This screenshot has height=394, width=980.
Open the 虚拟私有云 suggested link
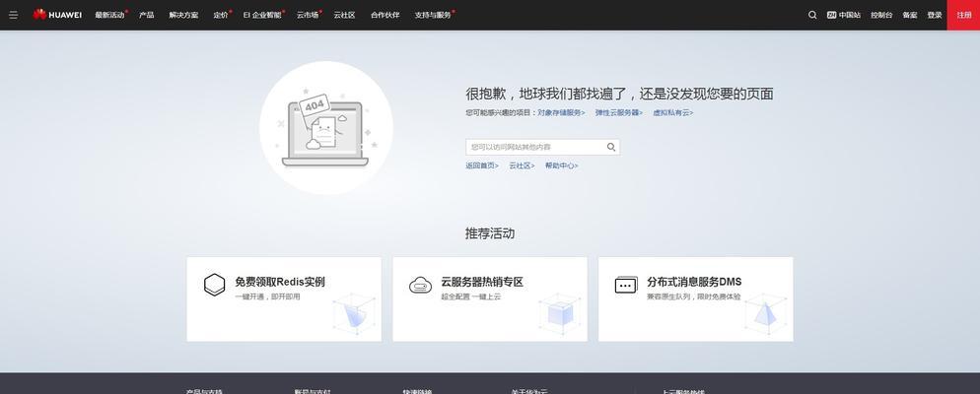pos(673,113)
